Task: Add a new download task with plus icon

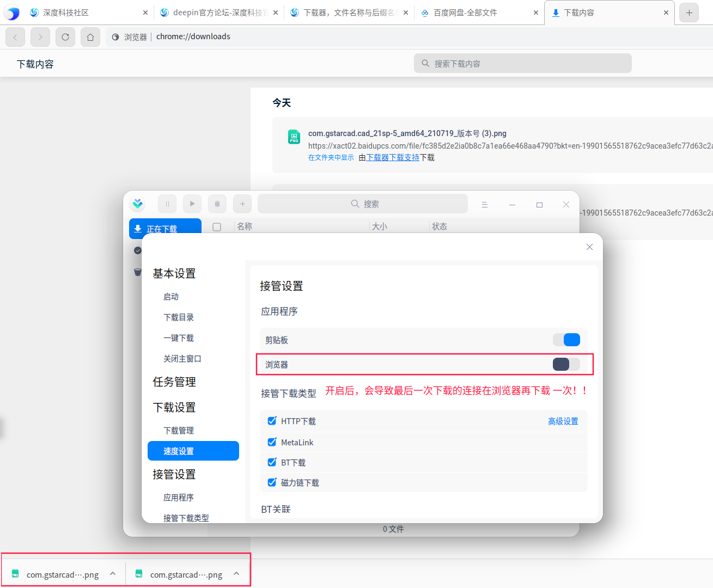Action: (242, 204)
